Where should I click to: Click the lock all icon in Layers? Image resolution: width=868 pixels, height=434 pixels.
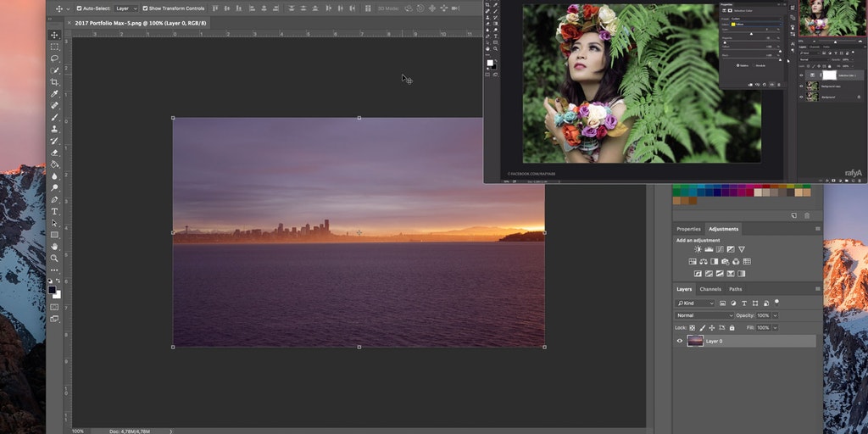point(732,327)
